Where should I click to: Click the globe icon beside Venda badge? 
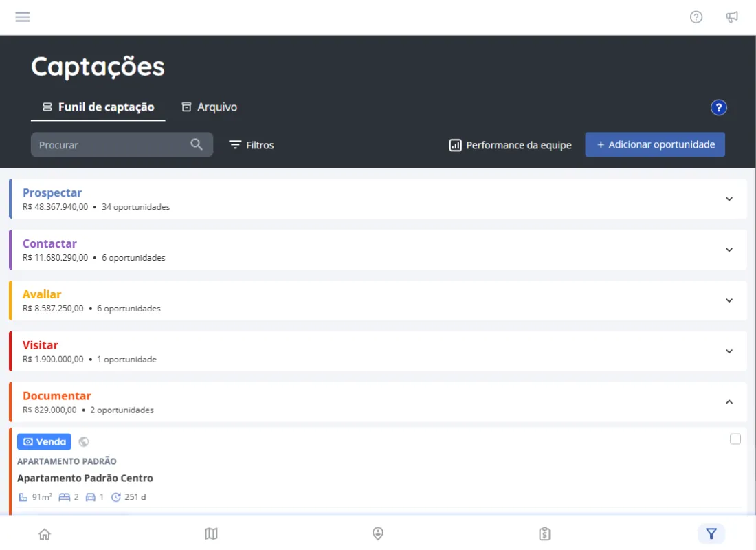click(83, 441)
